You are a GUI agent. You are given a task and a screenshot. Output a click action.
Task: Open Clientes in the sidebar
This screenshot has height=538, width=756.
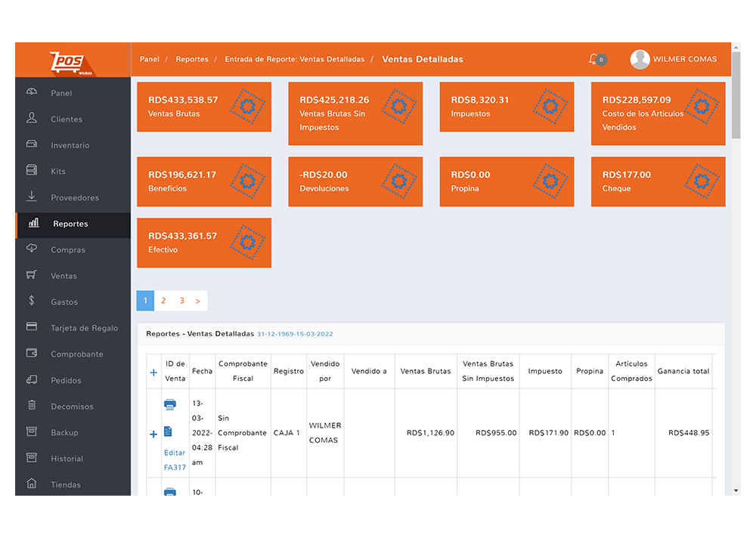[67, 119]
